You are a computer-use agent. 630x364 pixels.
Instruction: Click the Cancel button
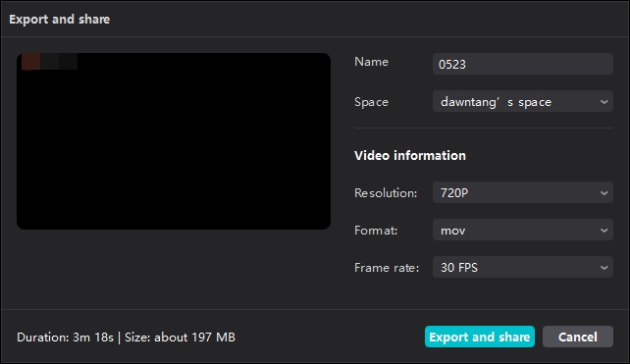578,337
